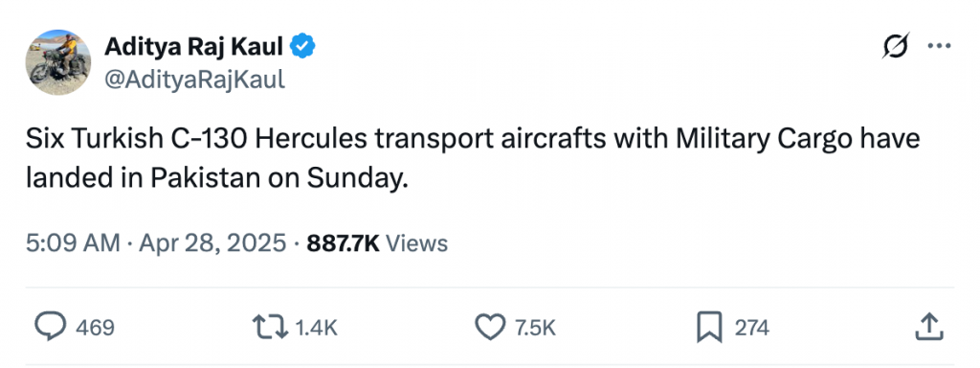Toggle the bookmark icon
This screenshot has width=980, height=368.
click(709, 327)
